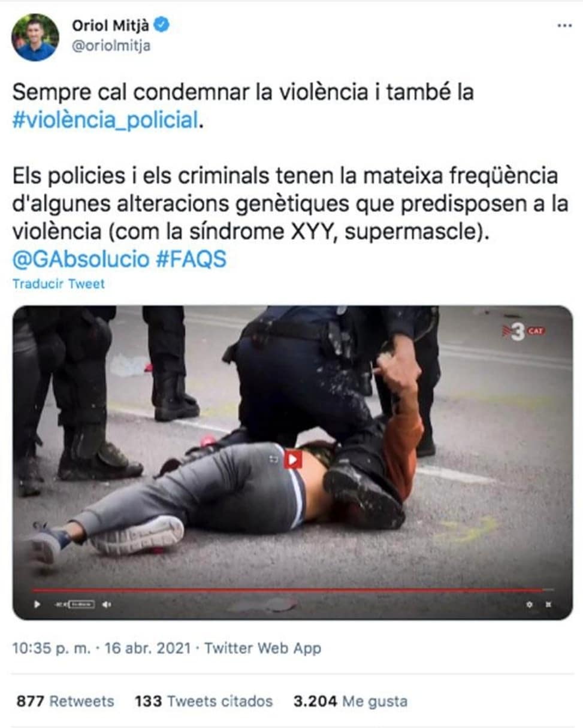
Task: Open the video settings gear
Action: 529,605
